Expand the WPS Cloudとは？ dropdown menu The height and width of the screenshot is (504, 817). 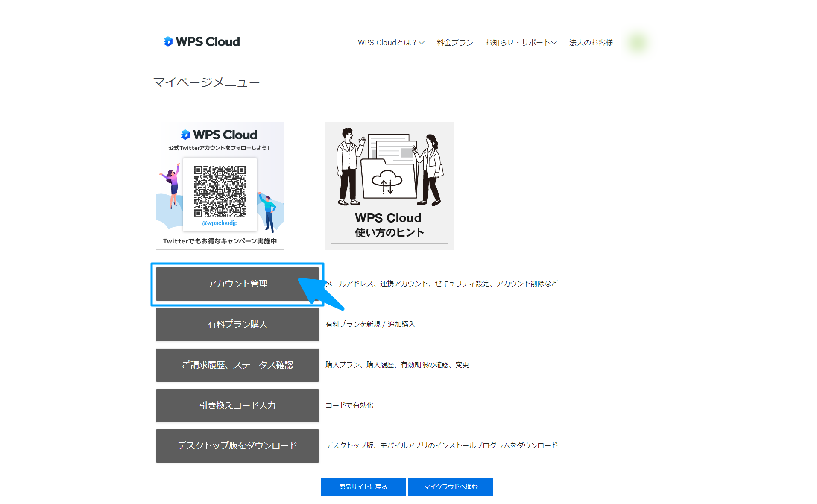tap(391, 43)
